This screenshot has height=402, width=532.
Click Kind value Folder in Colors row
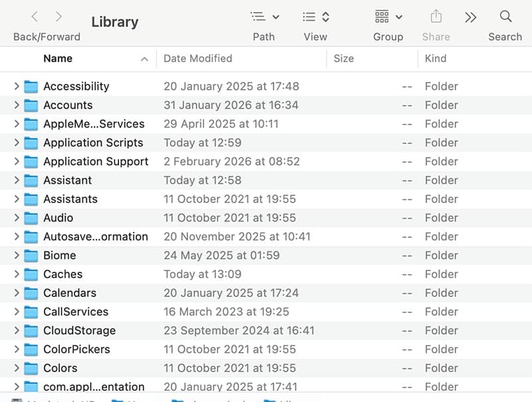pos(442,368)
